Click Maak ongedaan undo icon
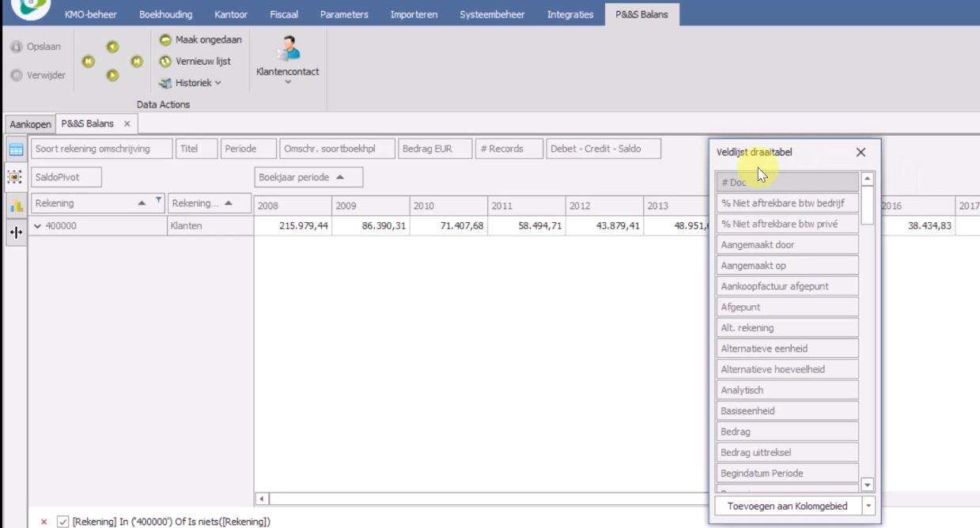Viewport: 980px width, 528px height. pos(165,40)
